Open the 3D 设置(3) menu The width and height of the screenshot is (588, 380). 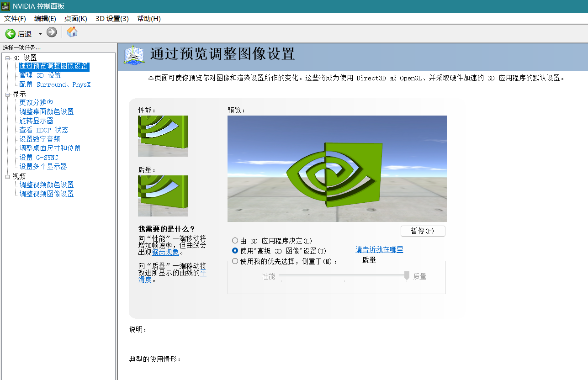(x=112, y=19)
